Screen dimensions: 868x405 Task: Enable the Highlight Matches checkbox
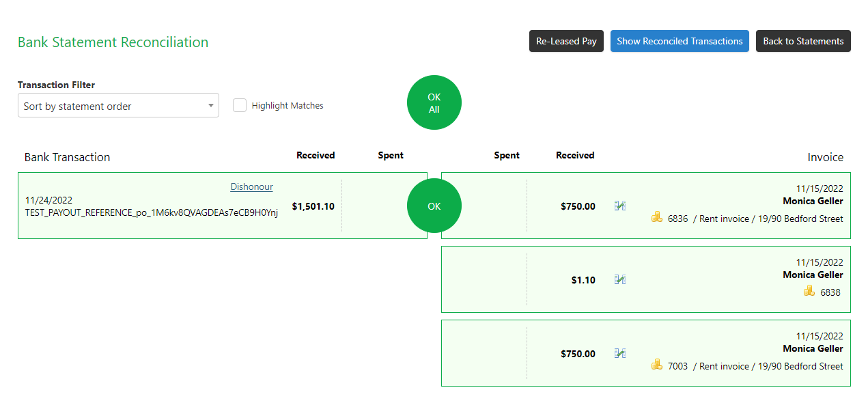pos(240,105)
